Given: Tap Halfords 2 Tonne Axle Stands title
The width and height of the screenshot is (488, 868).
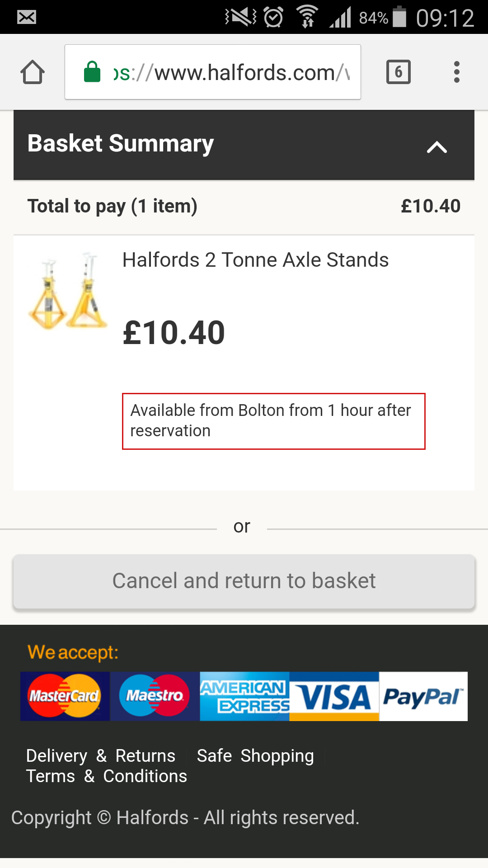Looking at the screenshot, I should coord(255,260).
